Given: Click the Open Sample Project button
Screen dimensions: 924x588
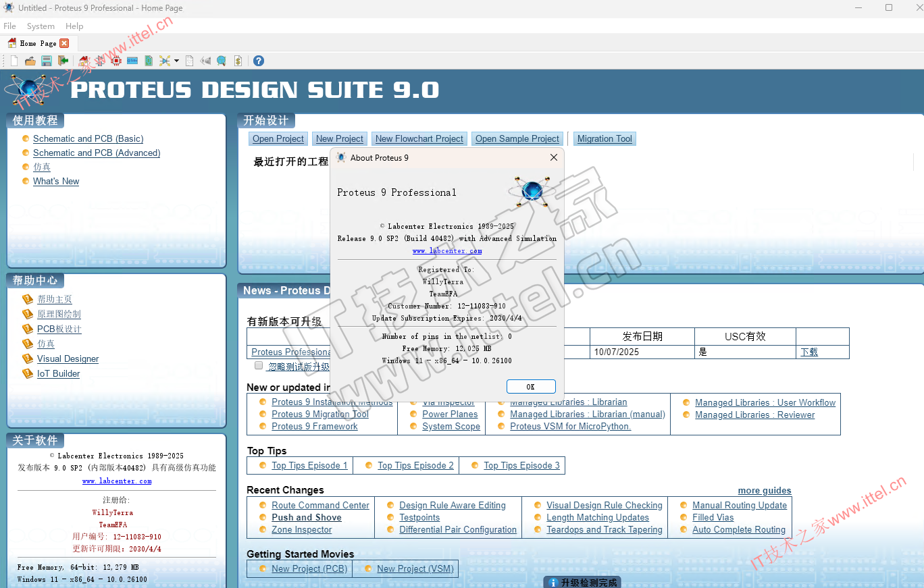Looking at the screenshot, I should [x=517, y=139].
